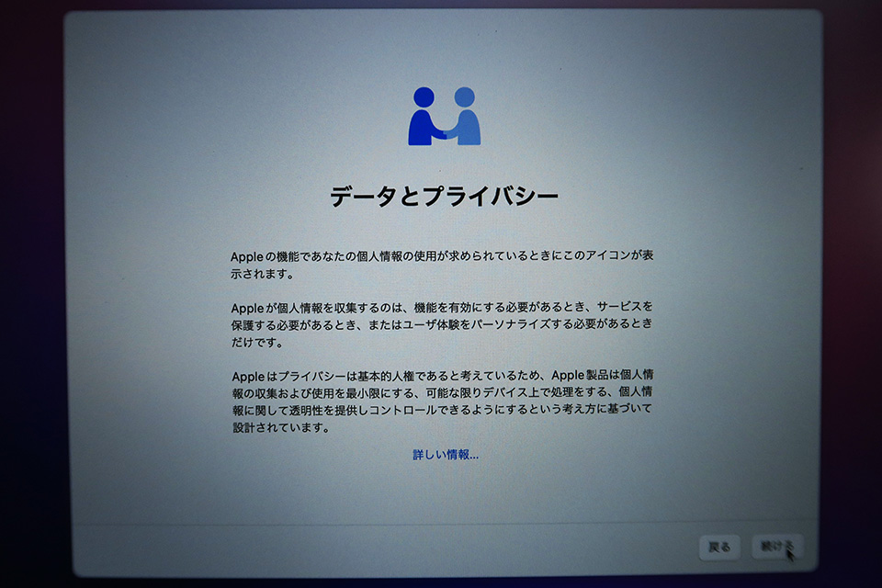
Task: Click paragraph starting Appleが個人情報を収集するのは
Action: tap(442, 324)
